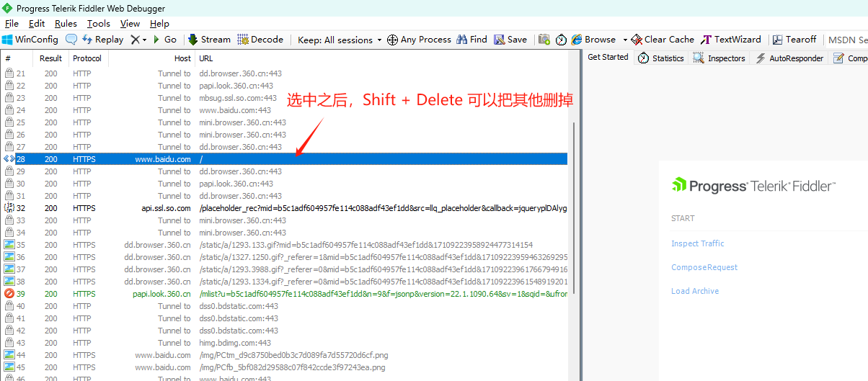Image resolution: width=868 pixels, height=381 pixels.
Task: Open Find with the binoculars icon
Action: pos(472,40)
